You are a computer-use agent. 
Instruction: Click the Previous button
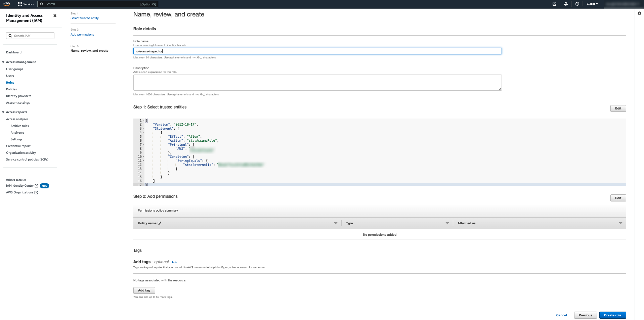586,315
